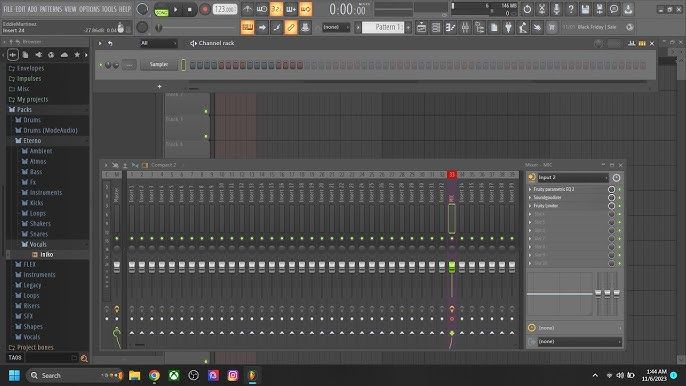Select the pencil draw tool
This screenshot has height=386, width=686.
290,28
